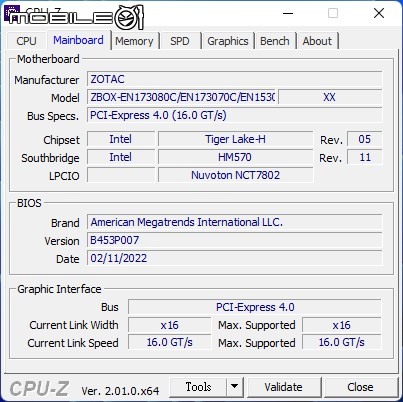Select chipset revision value 05

click(365, 139)
